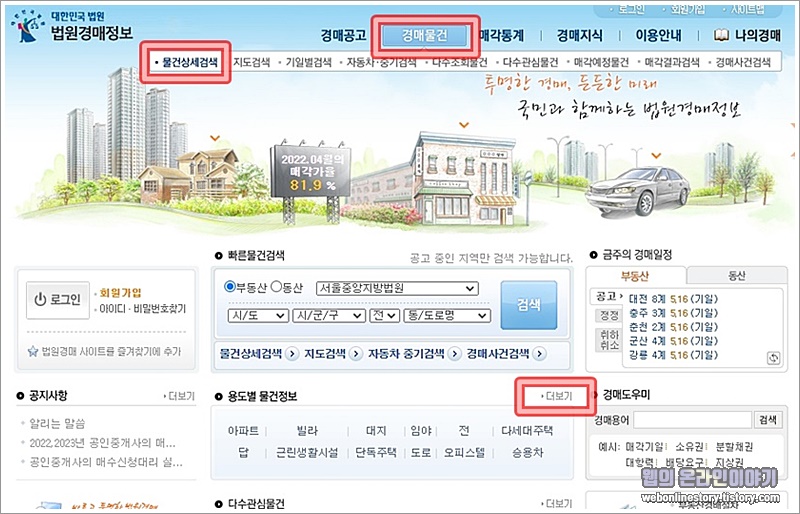Click 소유권 example term
This screenshot has width=800, height=514.
pyautogui.click(x=689, y=447)
